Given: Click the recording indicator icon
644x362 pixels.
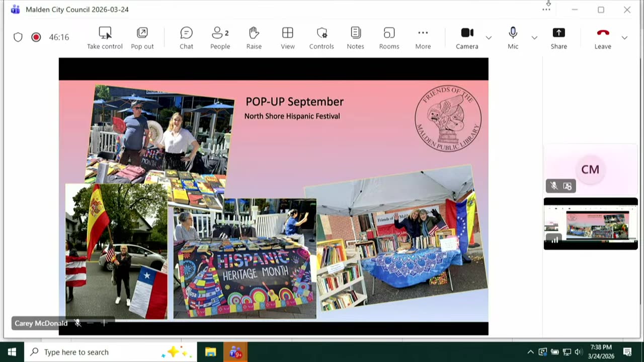Looking at the screenshot, I should coord(36,37).
